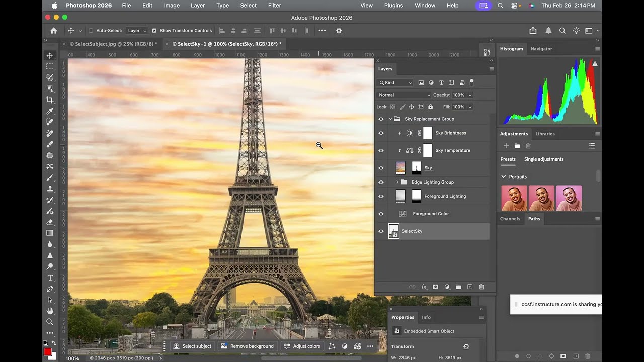Switch to the Channels tab
Viewport: 644px width, 362px height.
pos(510,219)
